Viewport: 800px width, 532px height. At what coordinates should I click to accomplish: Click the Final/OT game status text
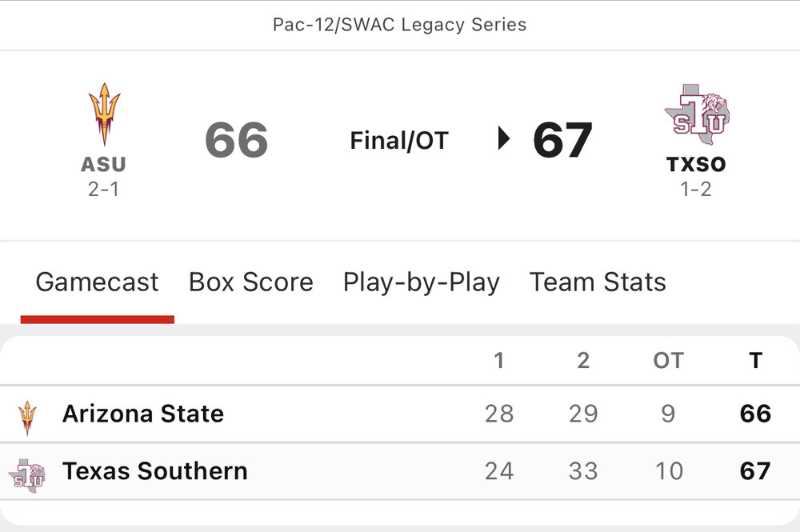pyautogui.click(x=399, y=141)
